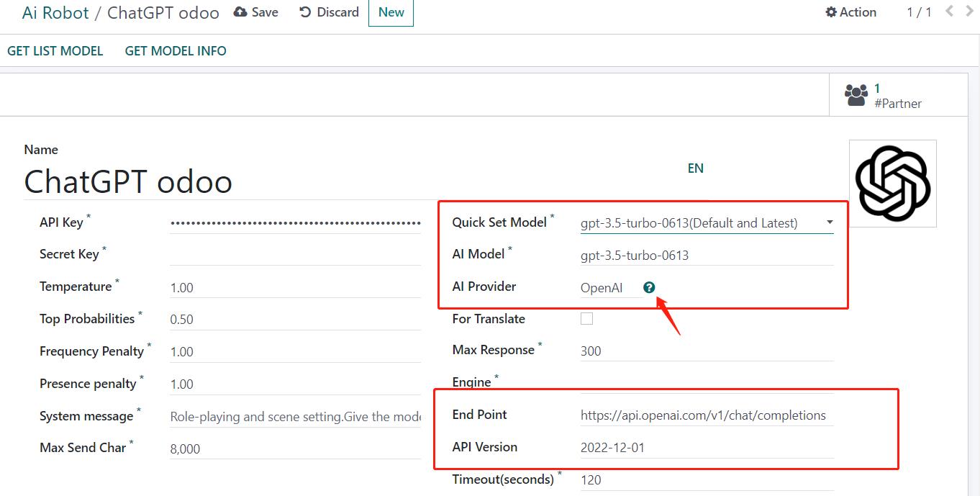980x496 pixels.
Task: Click GET MODEL INFO button
Action: [x=176, y=51]
